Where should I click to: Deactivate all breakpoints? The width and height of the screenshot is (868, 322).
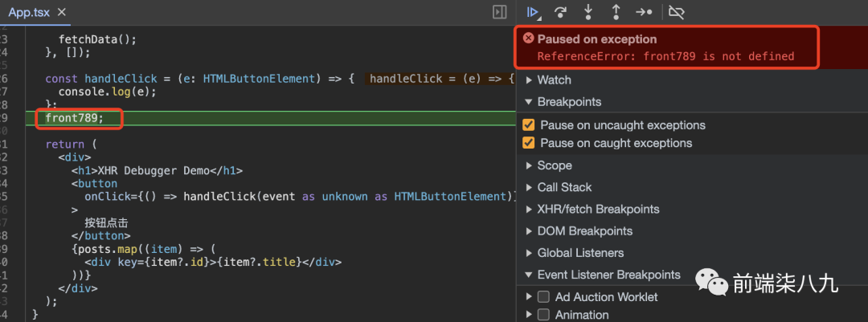coord(676,12)
